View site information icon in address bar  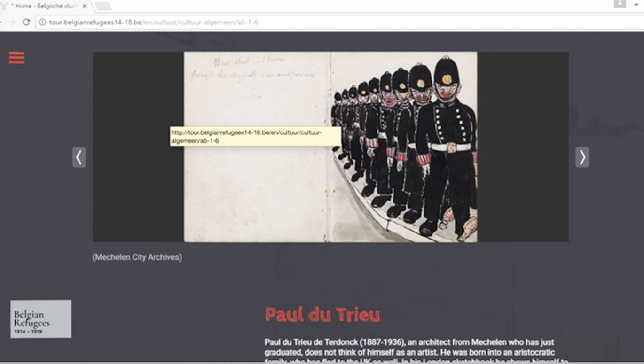click(x=42, y=22)
